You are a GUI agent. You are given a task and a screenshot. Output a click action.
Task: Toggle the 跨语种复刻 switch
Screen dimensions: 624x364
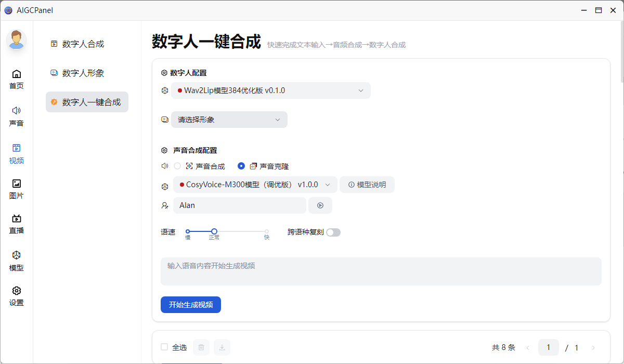click(333, 232)
